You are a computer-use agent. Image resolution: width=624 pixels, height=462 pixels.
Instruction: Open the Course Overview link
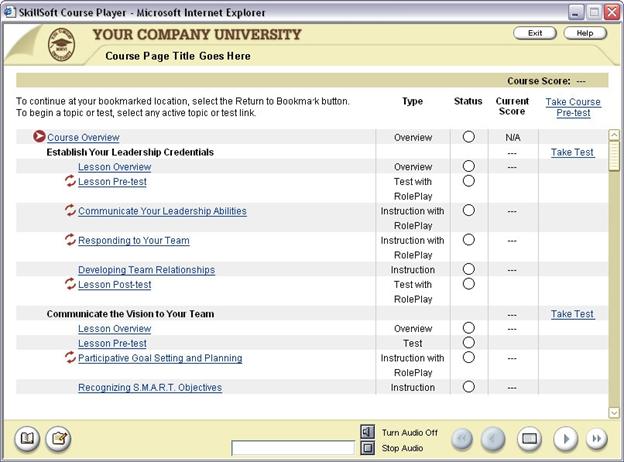[x=83, y=138]
